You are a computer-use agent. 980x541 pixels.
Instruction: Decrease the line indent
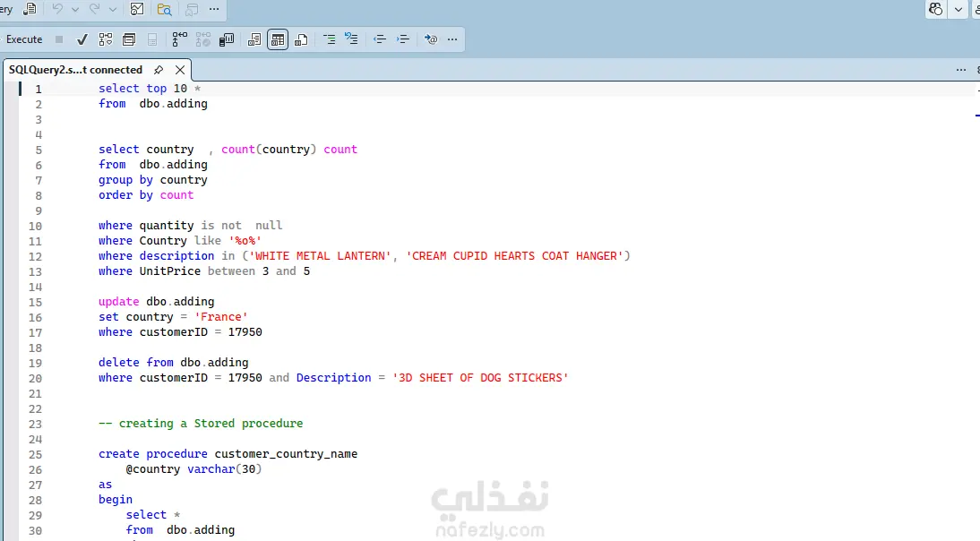pyautogui.click(x=379, y=39)
